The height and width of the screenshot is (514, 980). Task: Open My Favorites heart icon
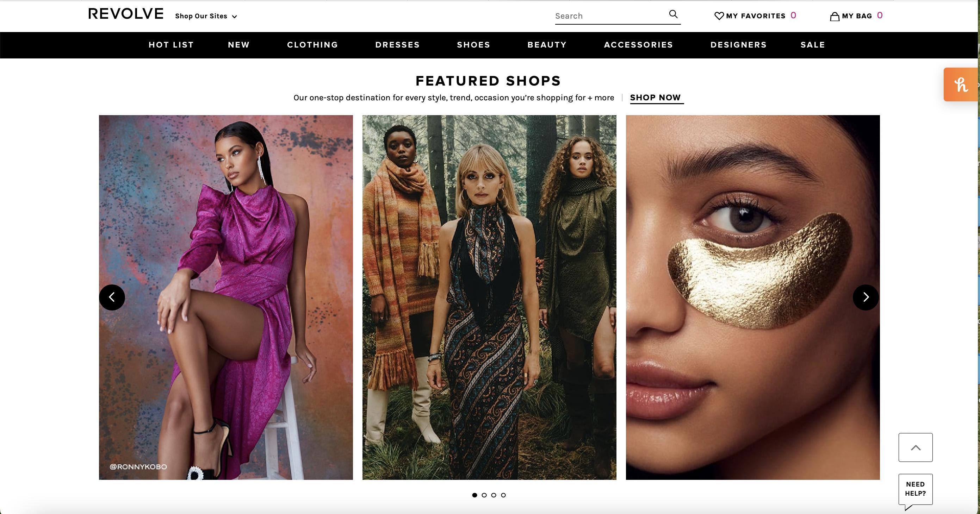coord(719,16)
